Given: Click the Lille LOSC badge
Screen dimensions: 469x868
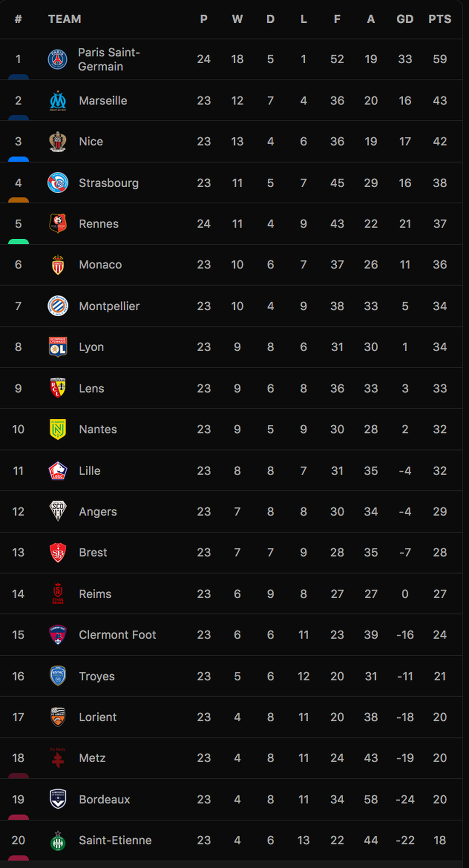Looking at the screenshot, I should tap(58, 471).
